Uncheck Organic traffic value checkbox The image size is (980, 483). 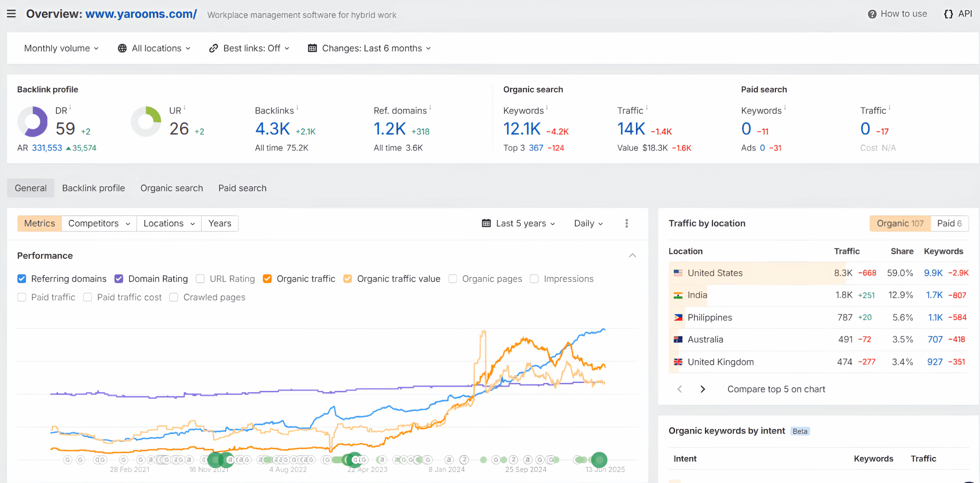[x=348, y=278]
